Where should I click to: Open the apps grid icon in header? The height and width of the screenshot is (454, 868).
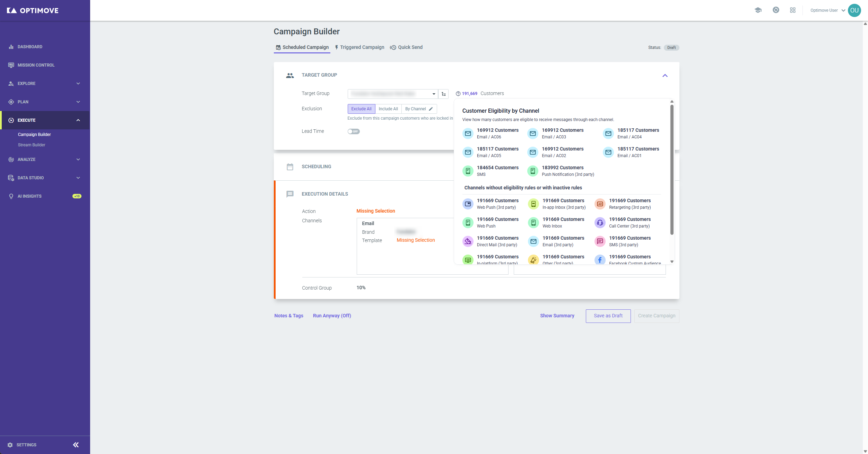[x=792, y=10]
